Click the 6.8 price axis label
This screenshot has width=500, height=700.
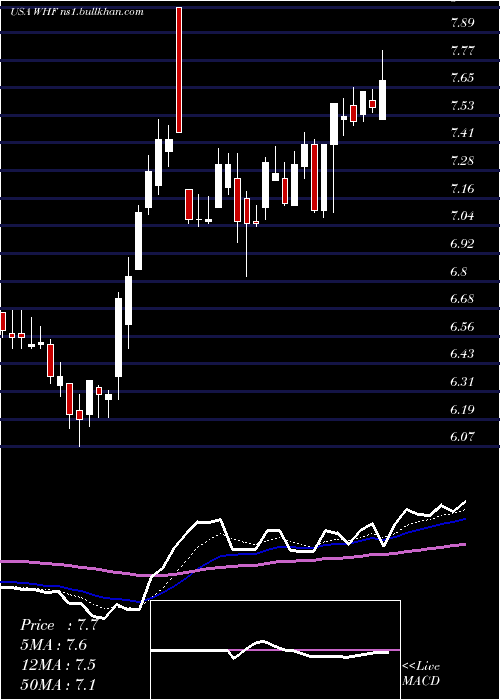click(459, 272)
